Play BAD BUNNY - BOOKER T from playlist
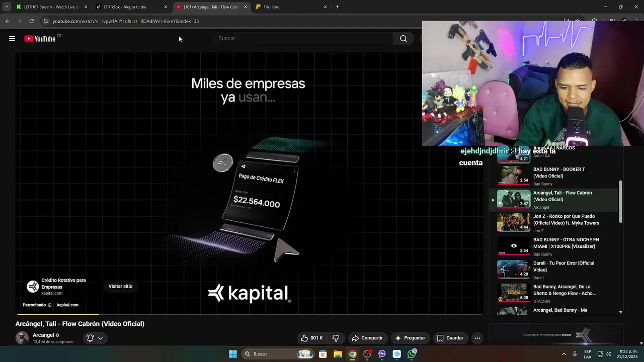This screenshot has width=644, height=362. [553, 176]
